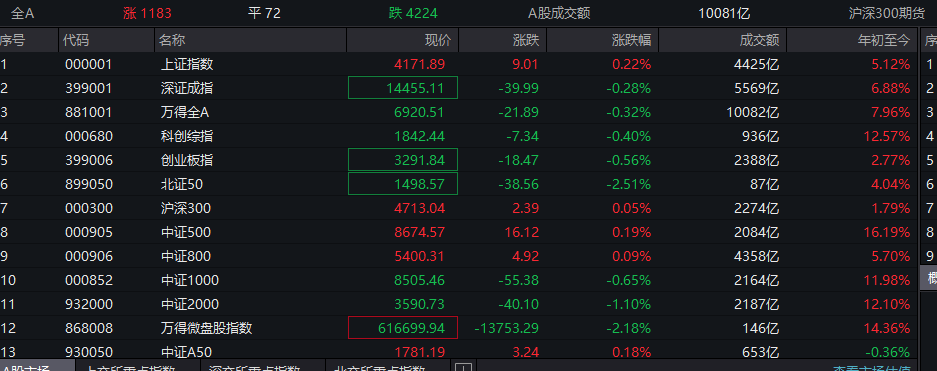Screen dimensions: 937x371
Task: Select the 中证2000 row name
Action: point(190,304)
